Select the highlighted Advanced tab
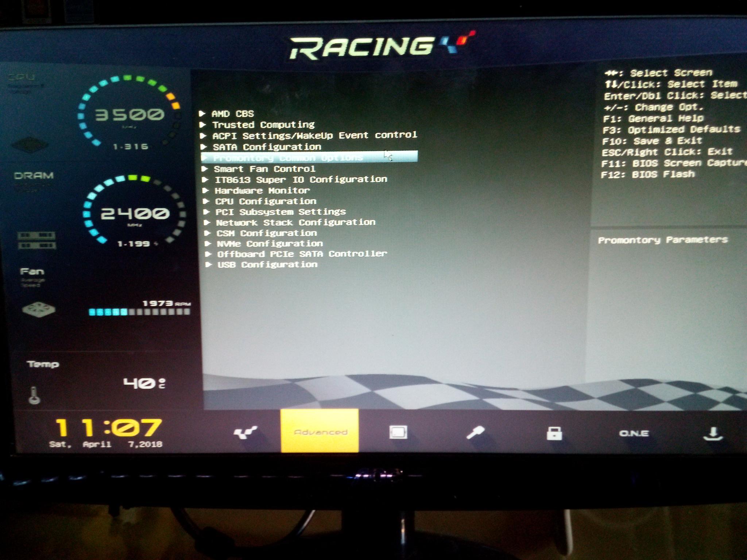Image resolution: width=747 pixels, height=560 pixels. tap(320, 431)
